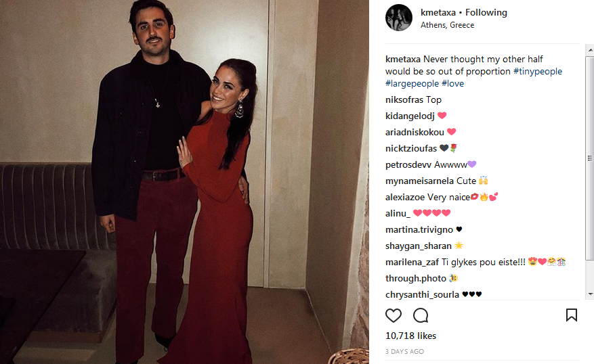
Task: Open kmetaxa profile picture avatar
Action: click(398, 18)
